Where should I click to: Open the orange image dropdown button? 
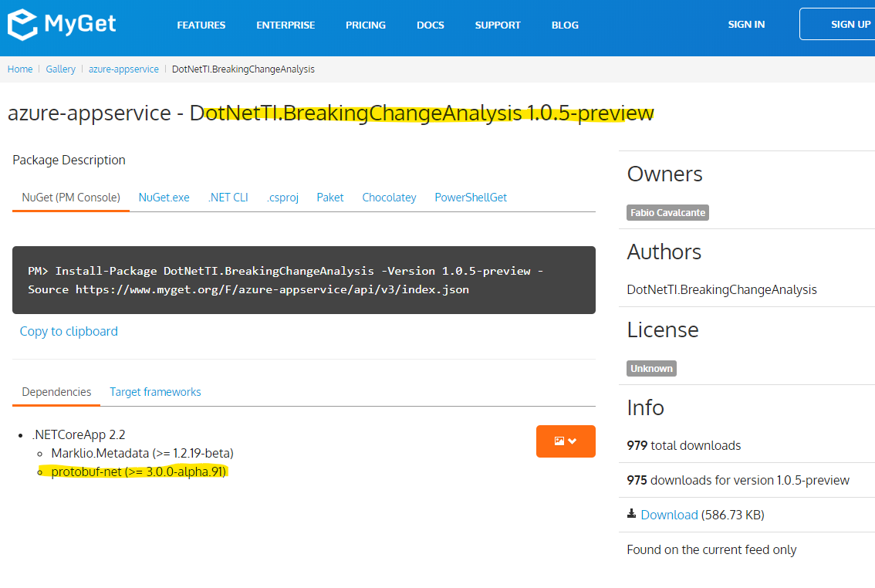566,441
